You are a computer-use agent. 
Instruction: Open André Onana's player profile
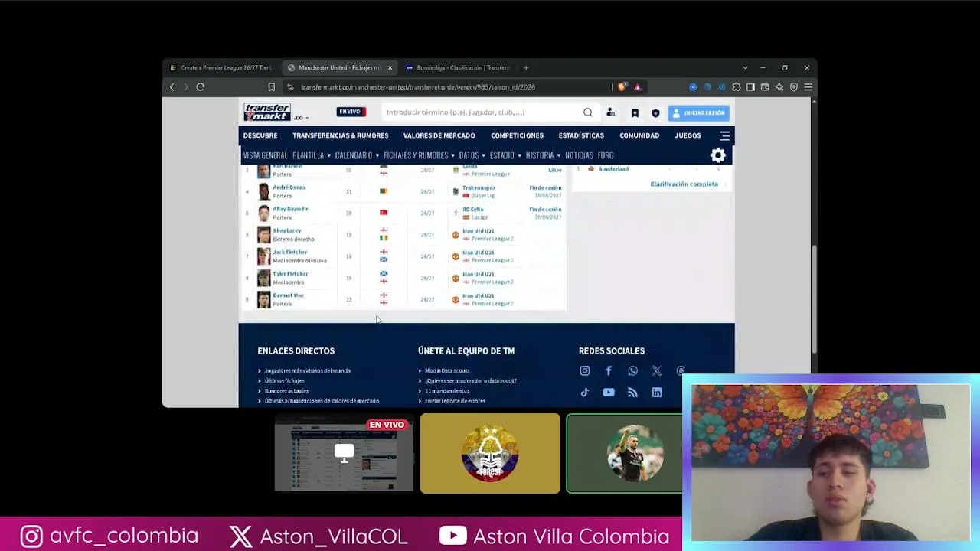(x=289, y=187)
